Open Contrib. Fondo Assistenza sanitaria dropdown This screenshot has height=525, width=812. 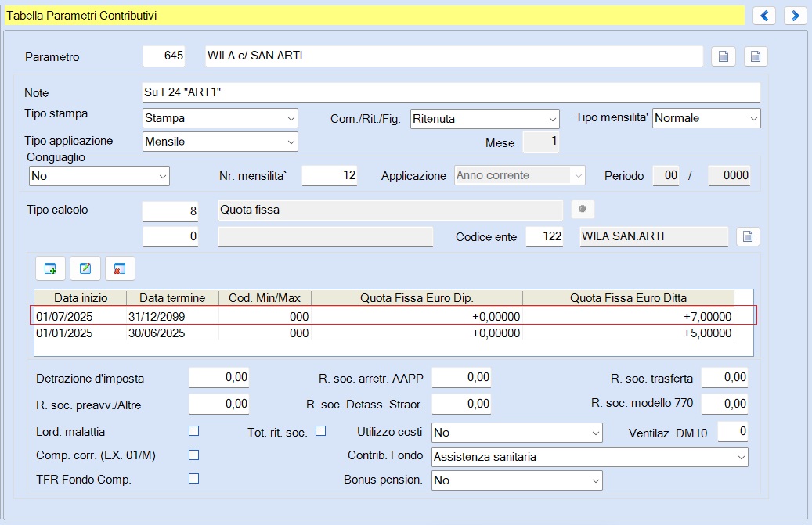coord(590,457)
